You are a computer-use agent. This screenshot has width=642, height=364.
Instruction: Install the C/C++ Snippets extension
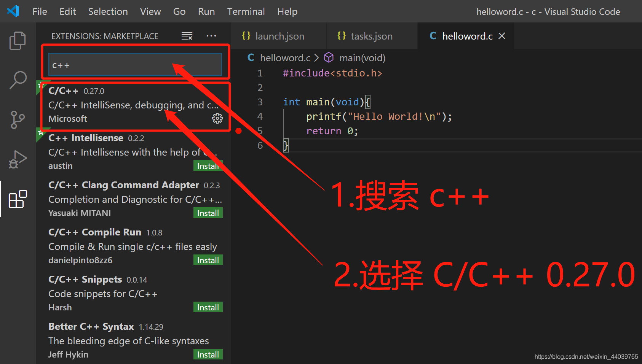click(208, 307)
